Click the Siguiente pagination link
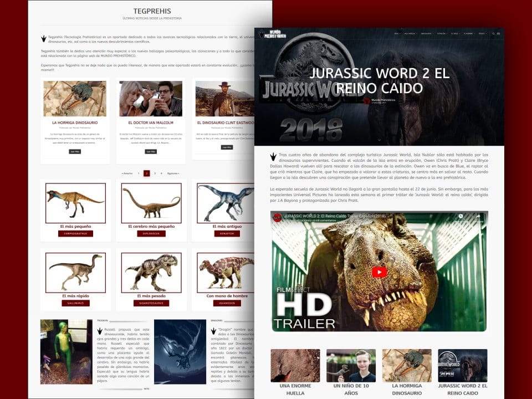 coord(173,173)
